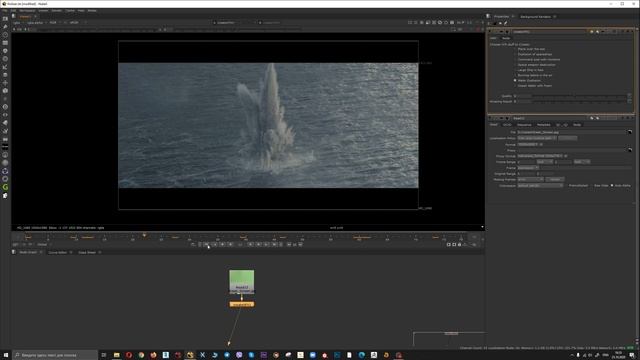Open the Format dropdown in Read panel
Screen dimensions: 640x360
click(528, 144)
